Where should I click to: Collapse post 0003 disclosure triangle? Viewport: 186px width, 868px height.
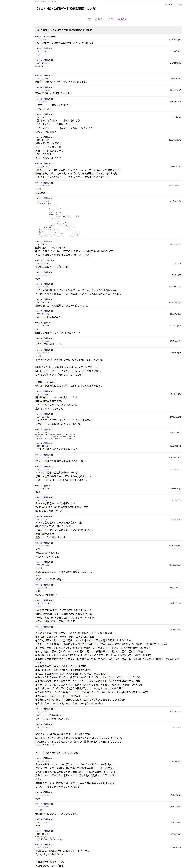[x=36, y=60]
